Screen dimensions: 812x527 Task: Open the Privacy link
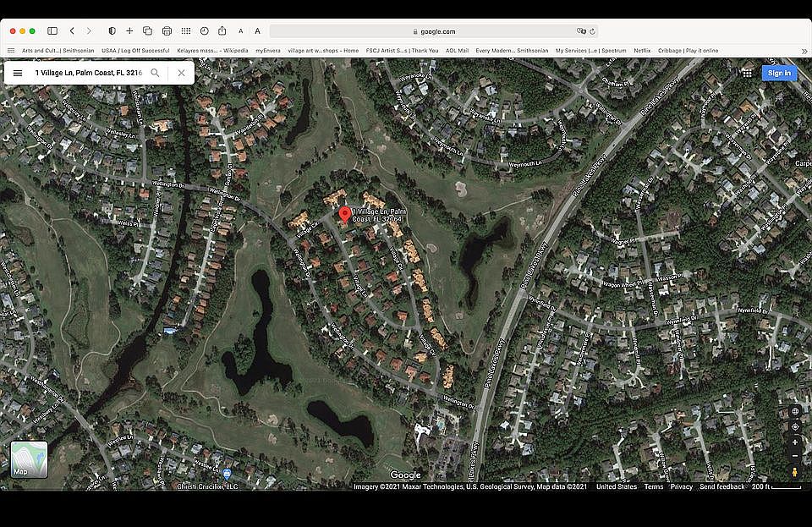coord(681,486)
